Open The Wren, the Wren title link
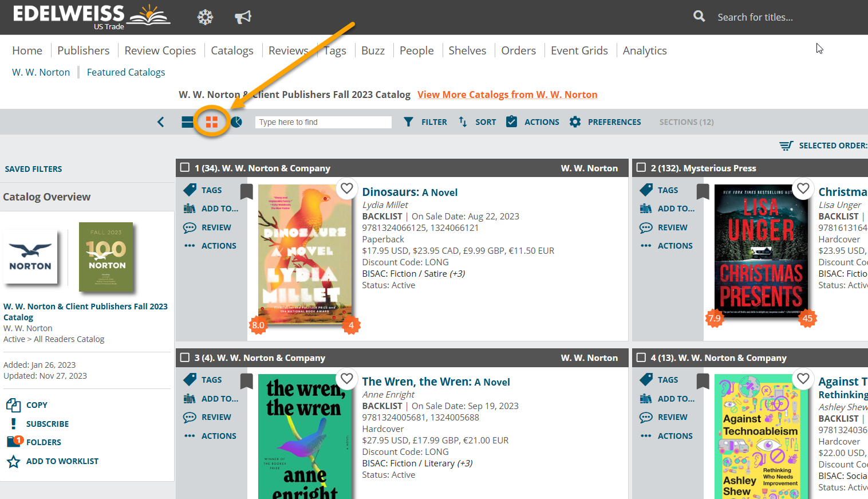Screen dimensions: 868x499 (436, 382)
